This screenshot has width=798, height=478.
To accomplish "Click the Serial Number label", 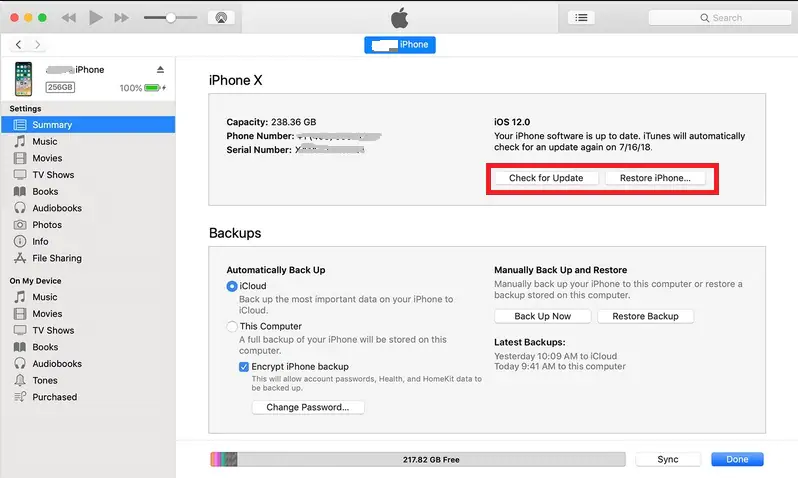I will pyautogui.click(x=259, y=150).
